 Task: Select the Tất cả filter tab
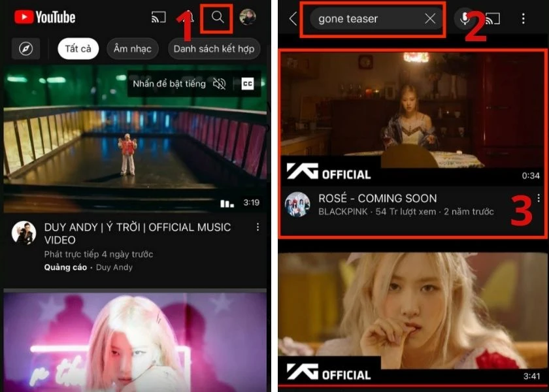tap(77, 48)
